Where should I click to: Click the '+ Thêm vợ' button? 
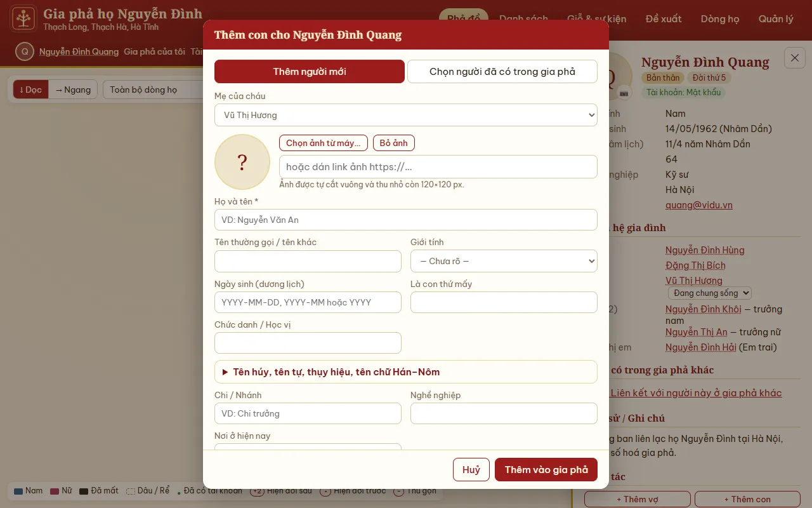[638, 499]
